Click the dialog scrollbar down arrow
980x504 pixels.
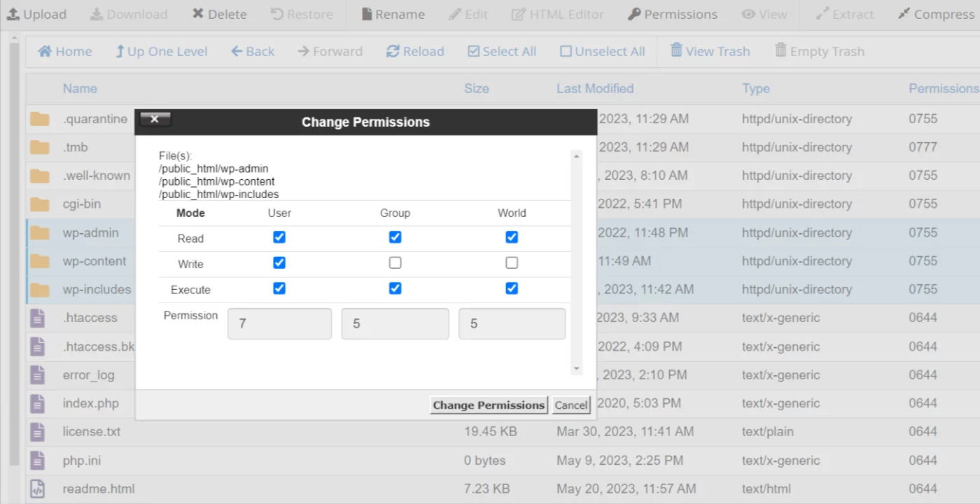tap(577, 368)
